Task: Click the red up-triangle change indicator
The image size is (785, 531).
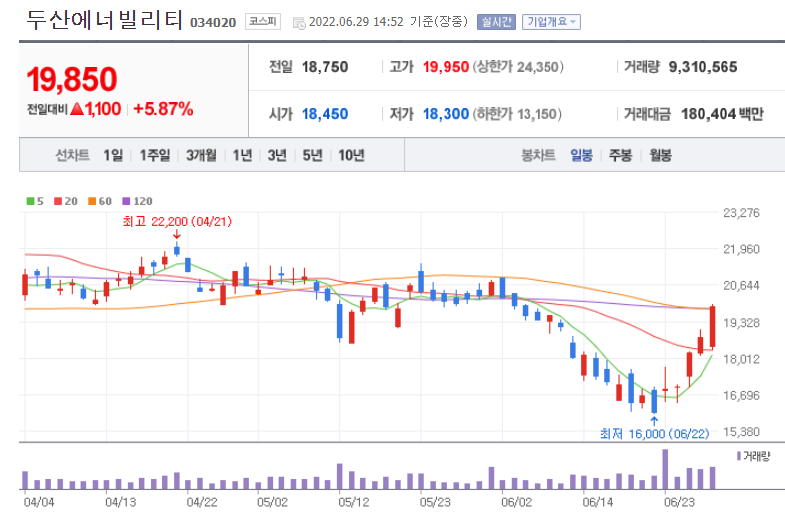Action: (x=77, y=109)
